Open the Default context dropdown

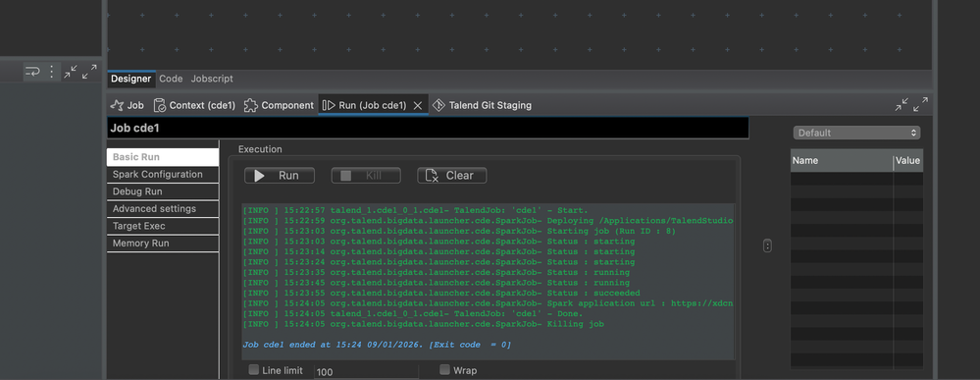[856, 133]
